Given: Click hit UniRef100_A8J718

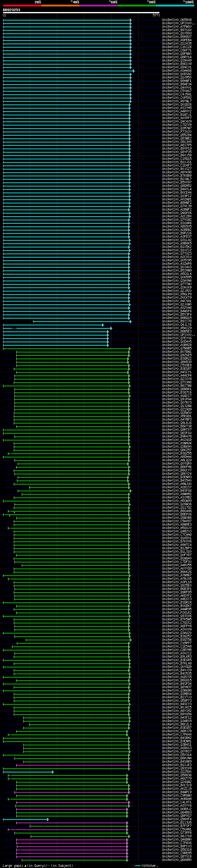Looking at the screenshot, I should pyautogui.click(x=177, y=836).
